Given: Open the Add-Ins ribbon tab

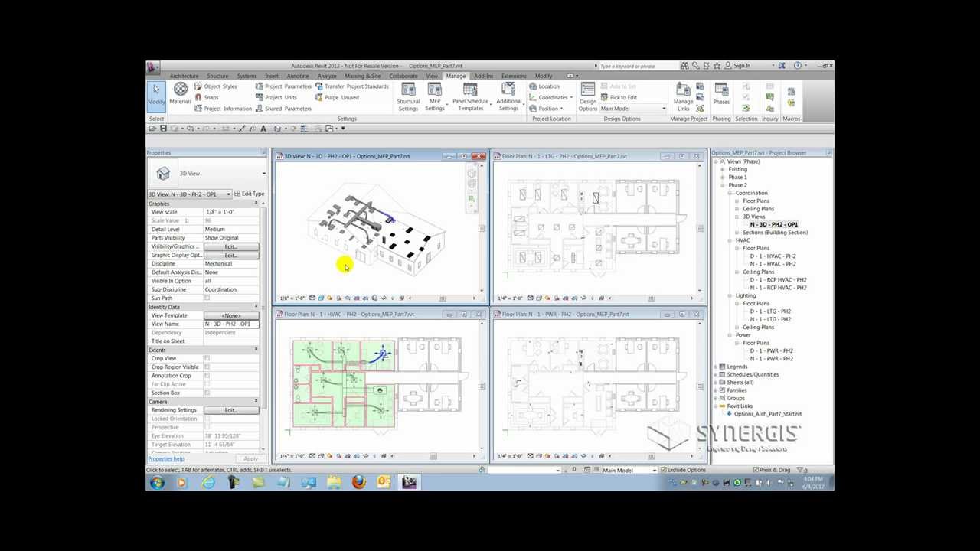Looking at the screenshot, I should (484, 76).
